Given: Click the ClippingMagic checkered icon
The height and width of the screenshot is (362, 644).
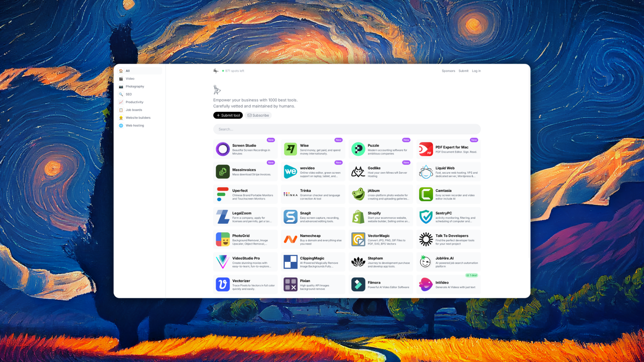Looking at the screenshot, I should (290, 262).
